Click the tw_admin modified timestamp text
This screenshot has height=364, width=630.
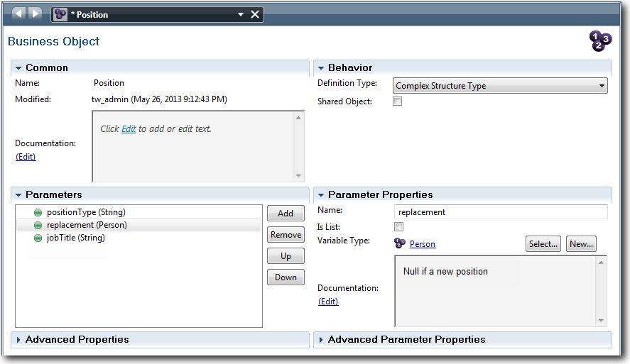coord(159,99)
